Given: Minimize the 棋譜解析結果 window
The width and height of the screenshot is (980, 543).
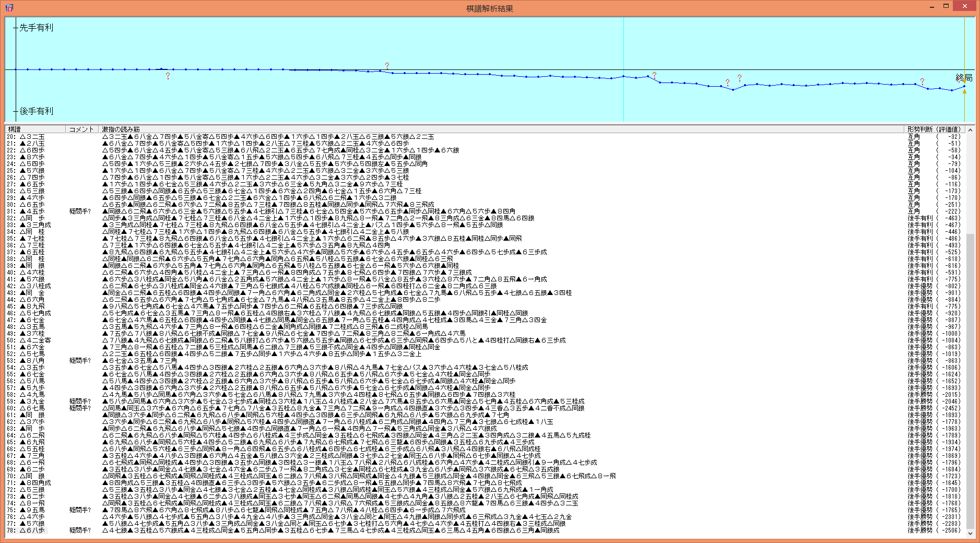Looking at the screenshot, I should coord(931,6).
